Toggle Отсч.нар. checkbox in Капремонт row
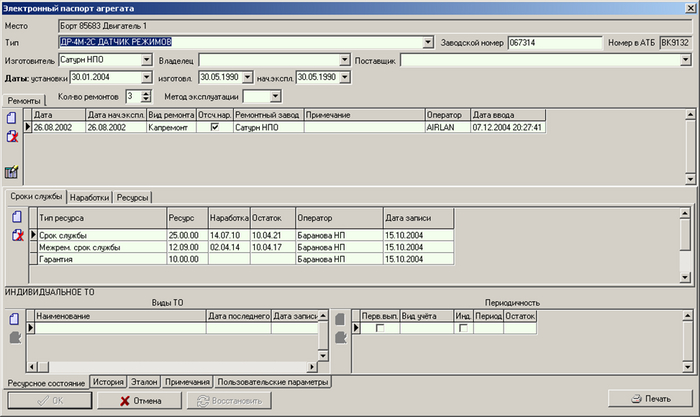This screenshot has width=700, height=417. tap(215, 127)
